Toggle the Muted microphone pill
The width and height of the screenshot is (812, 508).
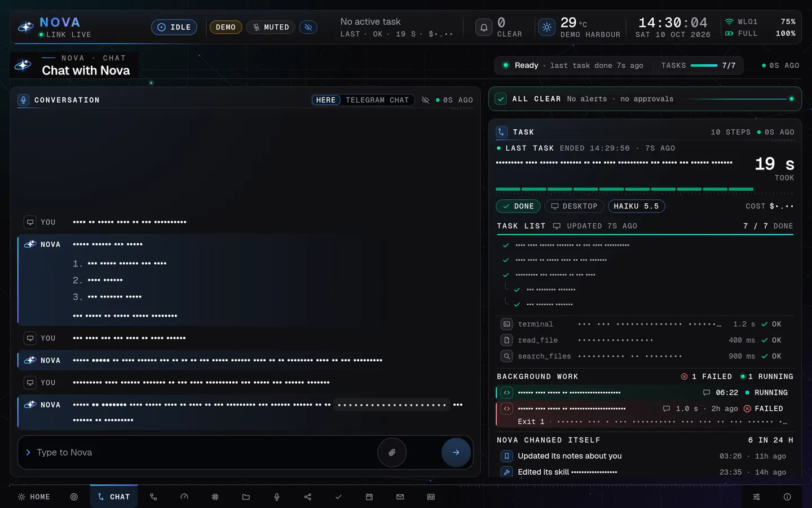coord(271,27)
